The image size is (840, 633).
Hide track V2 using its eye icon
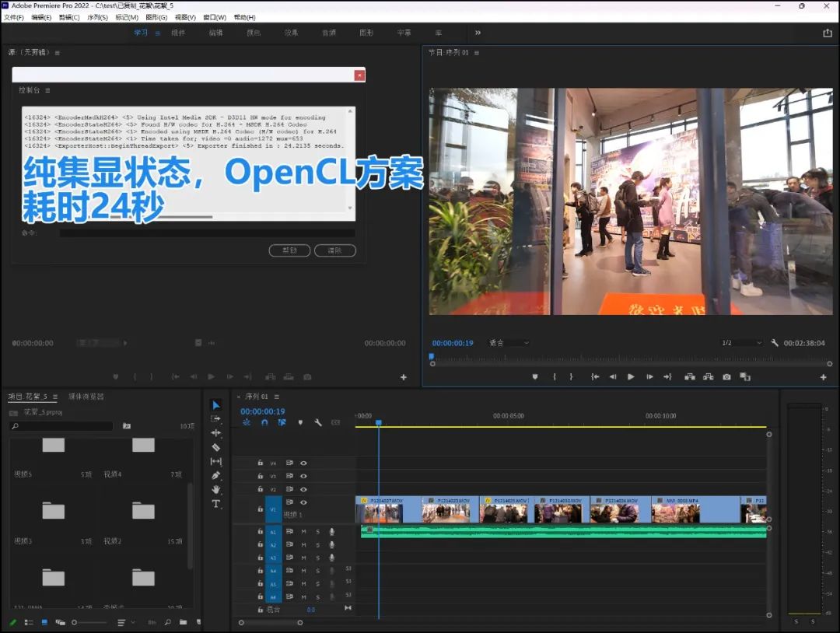[303, 489]
